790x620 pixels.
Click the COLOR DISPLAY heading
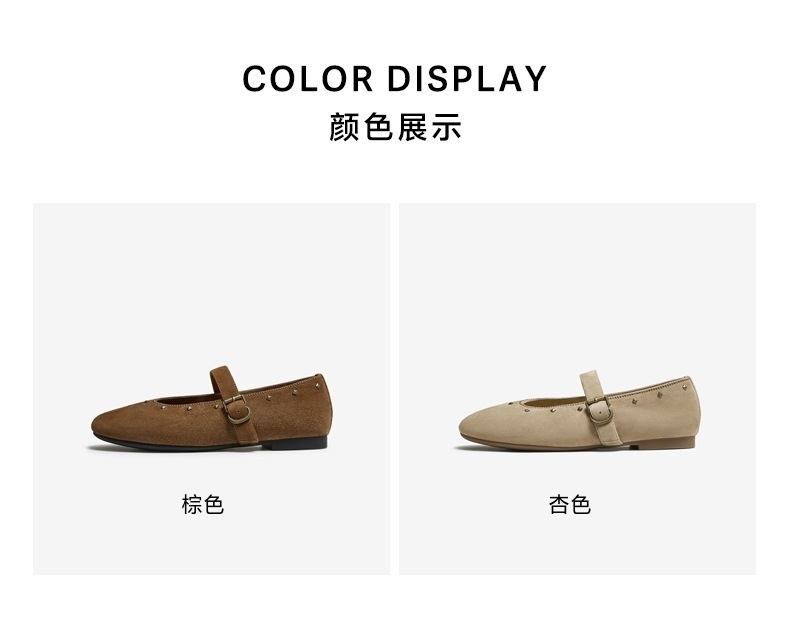coord(394,79)
